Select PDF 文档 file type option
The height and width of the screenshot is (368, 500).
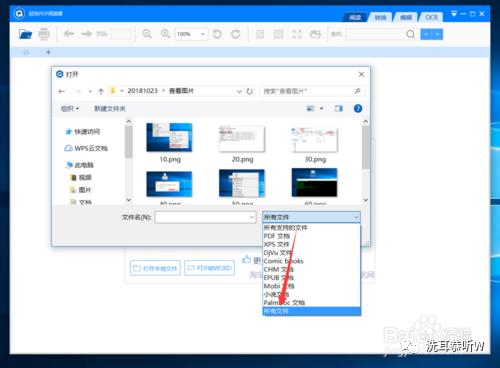coord(311,236)
